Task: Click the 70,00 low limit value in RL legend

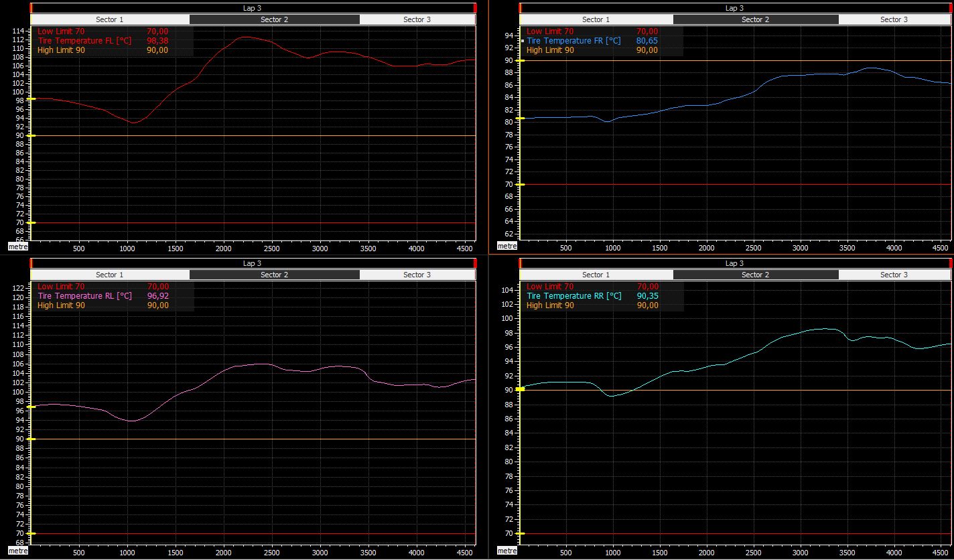Action: coord(157,287)
